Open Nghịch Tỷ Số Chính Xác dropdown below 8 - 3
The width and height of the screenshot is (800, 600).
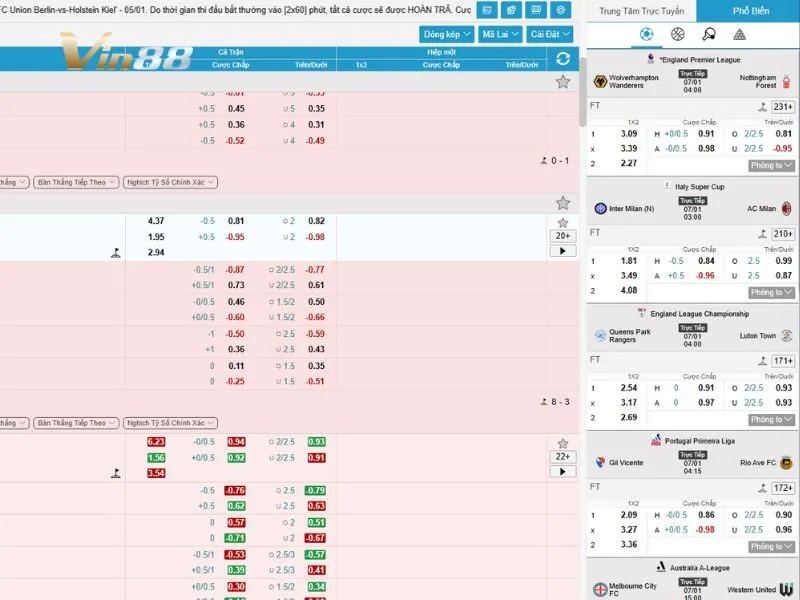point(170,423)
